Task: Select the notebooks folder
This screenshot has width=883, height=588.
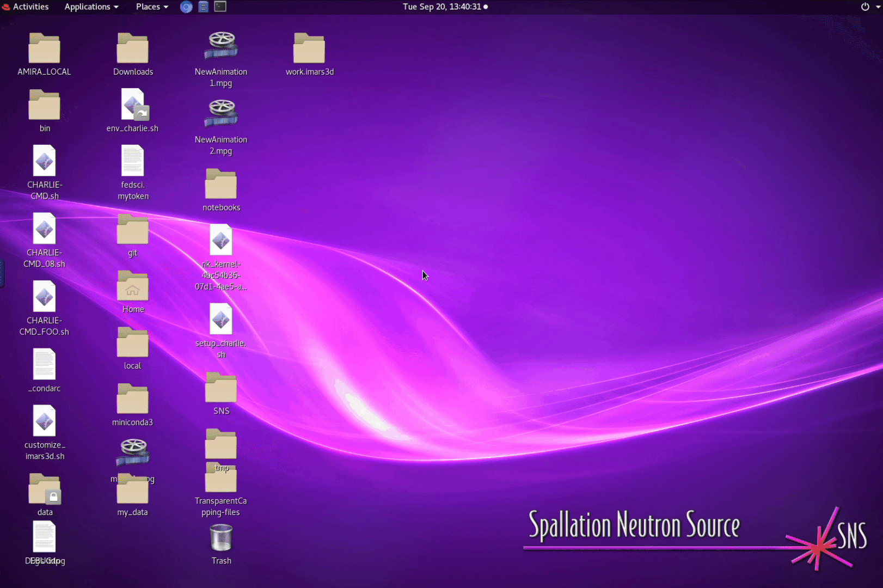Action: tap(220, 185)
